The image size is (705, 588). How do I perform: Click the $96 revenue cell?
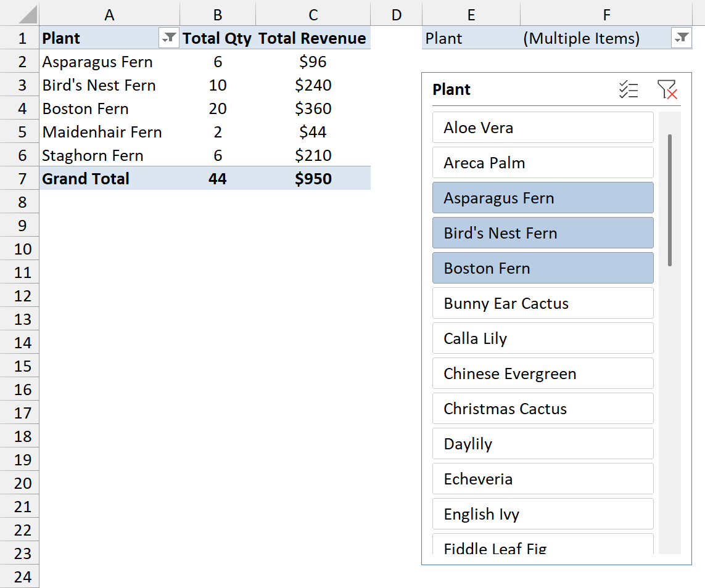click(313, 62)
